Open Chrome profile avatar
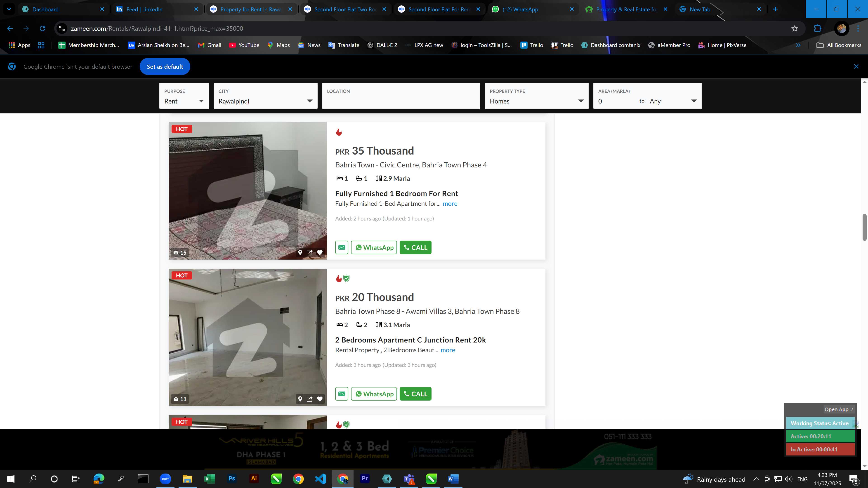The image size is (868, 488). pyautogui.click(x=841, y=29)
